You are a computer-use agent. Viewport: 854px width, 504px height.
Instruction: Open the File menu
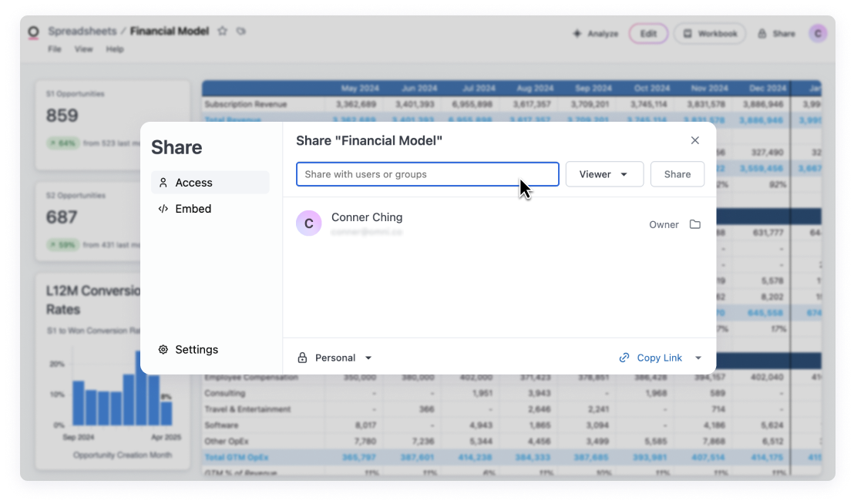click(55, 49)
